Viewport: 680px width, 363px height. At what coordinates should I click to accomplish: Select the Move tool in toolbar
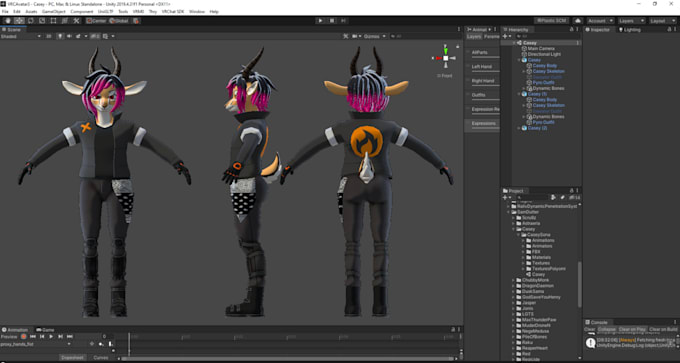[19, 20]
